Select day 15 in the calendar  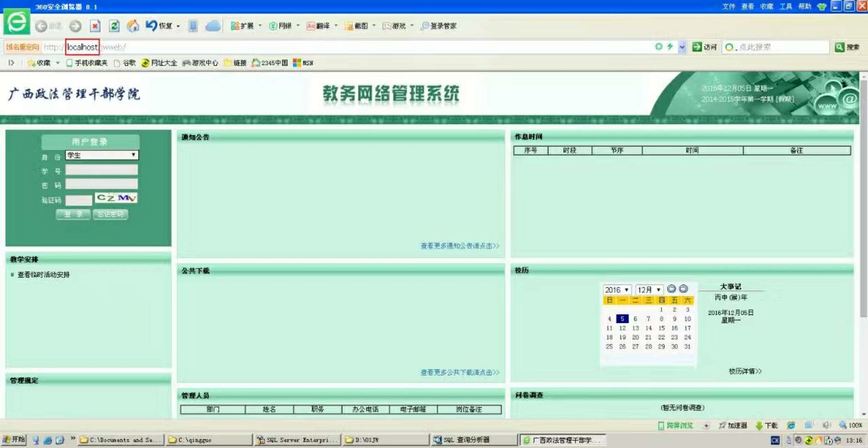(662, 328)
